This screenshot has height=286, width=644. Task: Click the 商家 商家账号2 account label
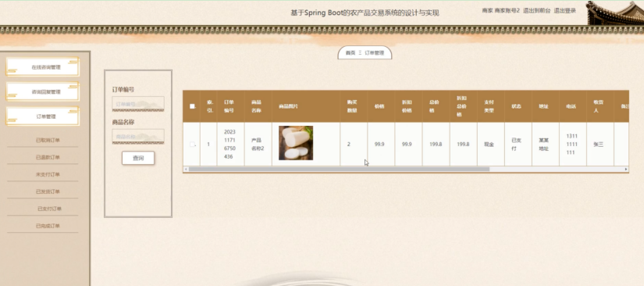pos(500,11)
